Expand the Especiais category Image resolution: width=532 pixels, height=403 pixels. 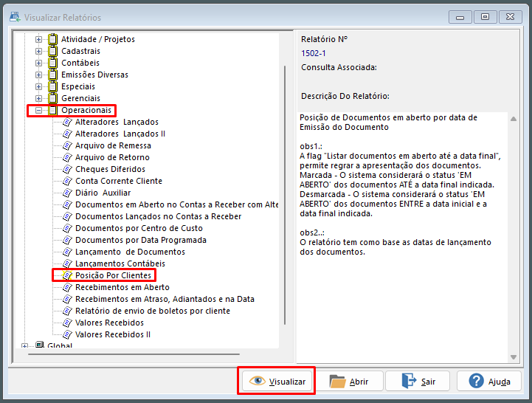(38, 86)
